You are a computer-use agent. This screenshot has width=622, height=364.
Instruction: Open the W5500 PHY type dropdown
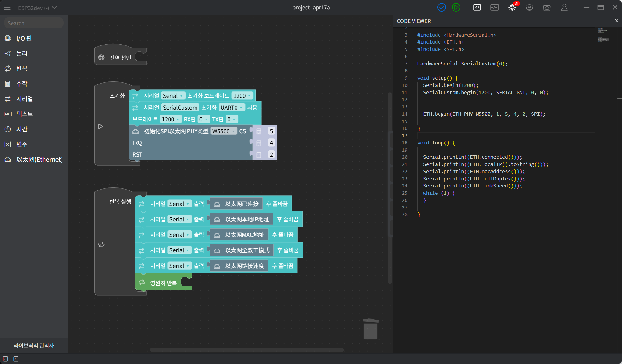coord(223,131)
